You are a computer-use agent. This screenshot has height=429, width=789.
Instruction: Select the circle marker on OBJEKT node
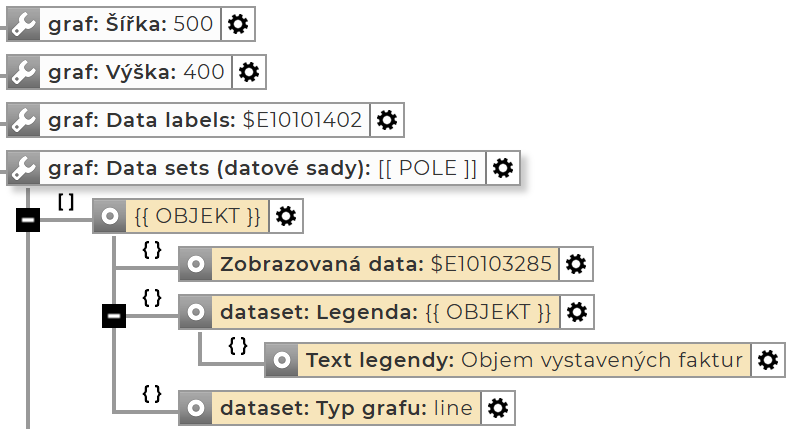pyautogui.click(x=110, y=216)
